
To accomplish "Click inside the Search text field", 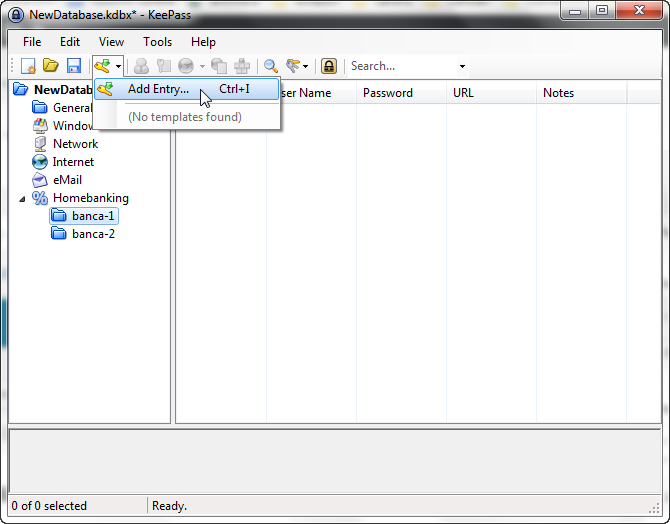I will pyautogui.click(x=400, y=67).
